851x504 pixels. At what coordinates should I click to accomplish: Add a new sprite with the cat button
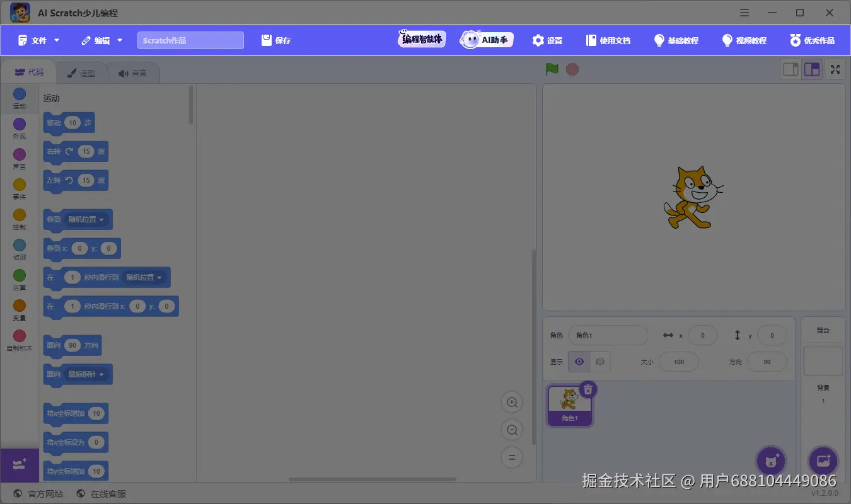pos(770,461)
